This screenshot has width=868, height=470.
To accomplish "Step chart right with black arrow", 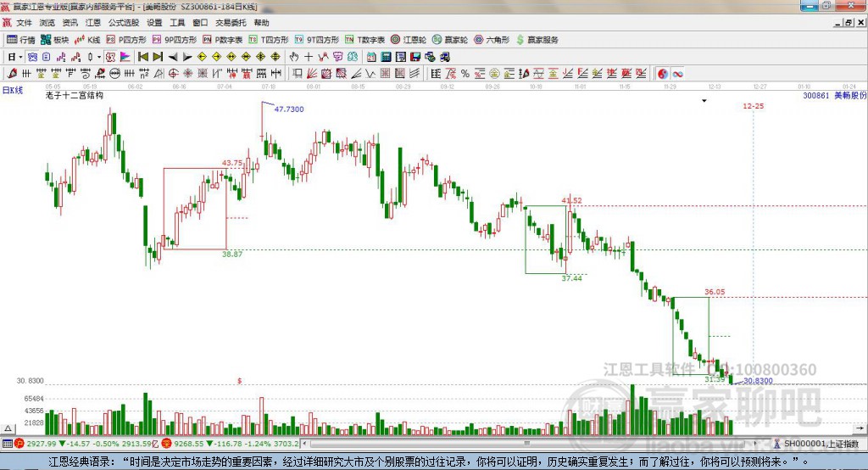I will tap(187, 57).
